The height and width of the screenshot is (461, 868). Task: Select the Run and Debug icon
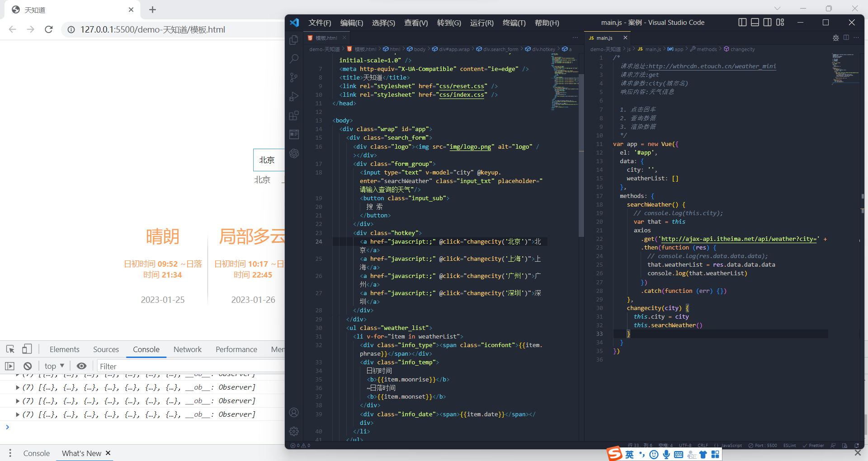pos(294,96)
